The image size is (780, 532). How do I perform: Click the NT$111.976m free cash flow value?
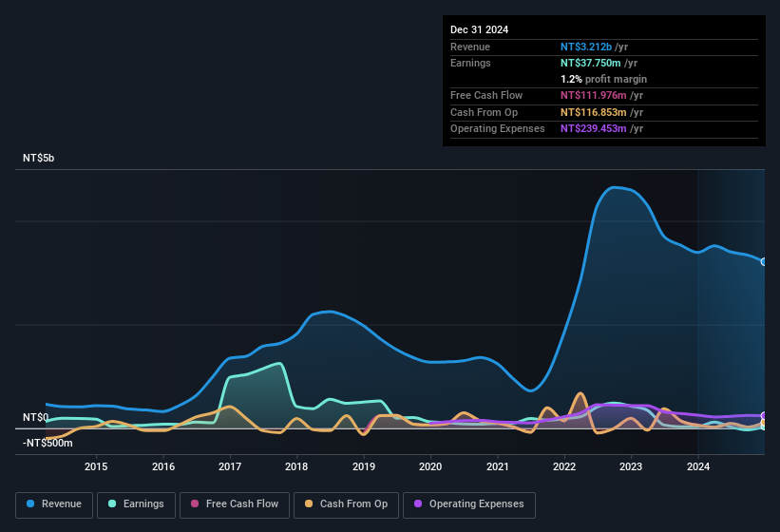pyautogui.click(x=594, y=95)
